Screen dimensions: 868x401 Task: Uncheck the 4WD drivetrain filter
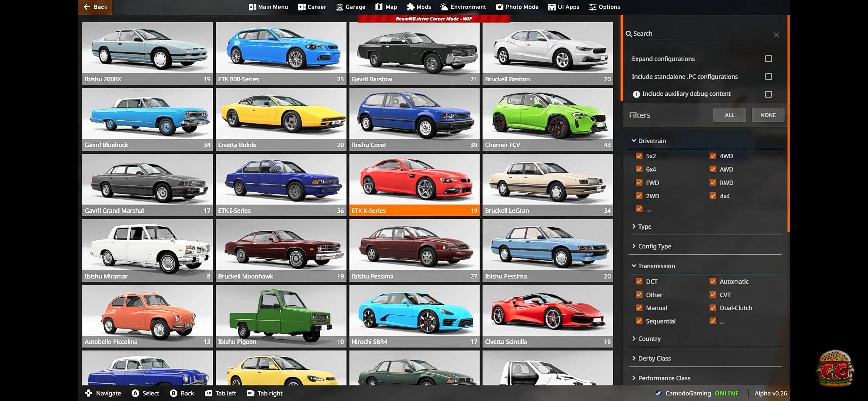coord(713,156)
